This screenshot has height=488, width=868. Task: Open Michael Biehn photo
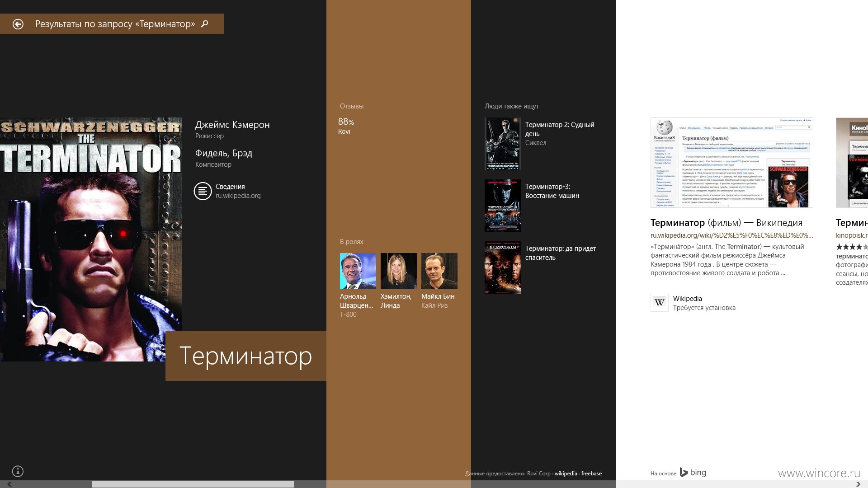pyautogui.click(x=439, y=271)
